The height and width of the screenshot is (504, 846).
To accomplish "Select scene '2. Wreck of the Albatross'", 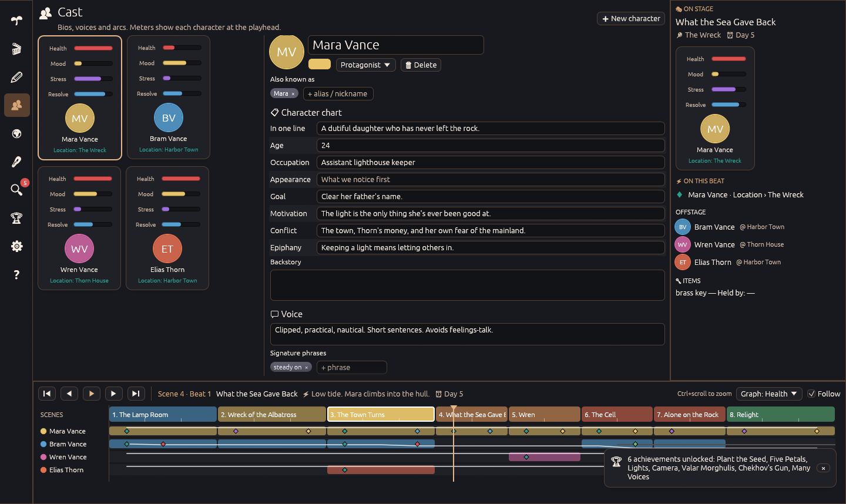I will tap(272, 414).
